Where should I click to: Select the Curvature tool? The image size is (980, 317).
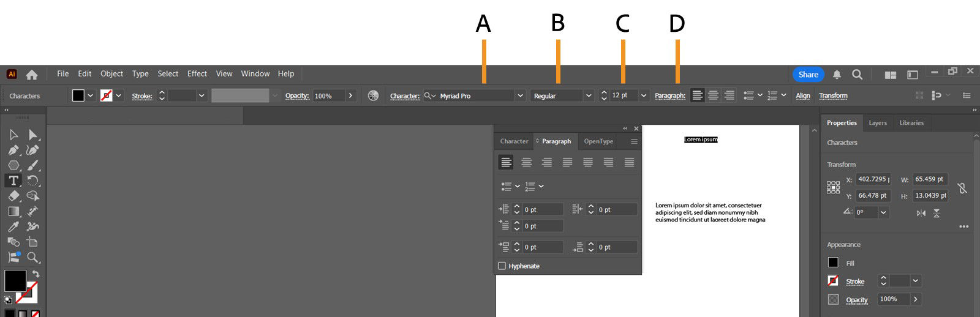(x=33, y=150)
